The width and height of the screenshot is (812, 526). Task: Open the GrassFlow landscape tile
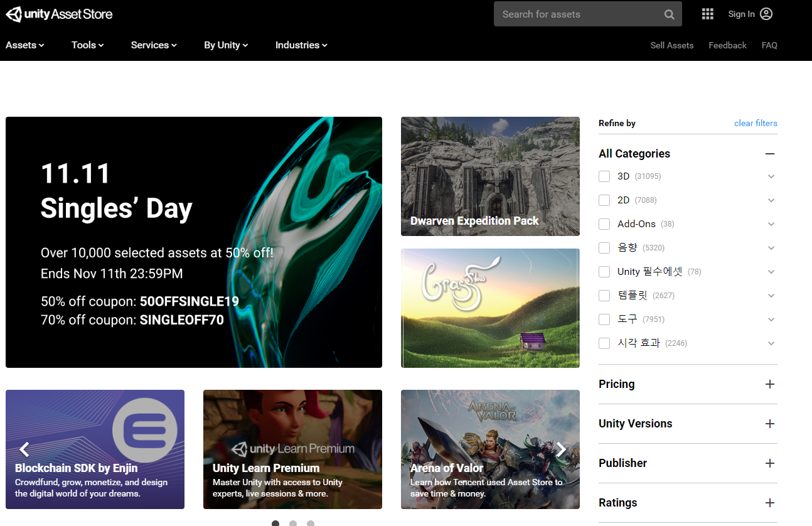click(490, 308)
